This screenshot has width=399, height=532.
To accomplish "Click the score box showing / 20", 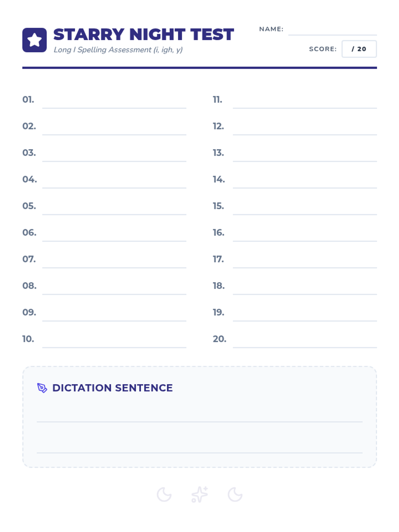I will [x=359, y=49].
